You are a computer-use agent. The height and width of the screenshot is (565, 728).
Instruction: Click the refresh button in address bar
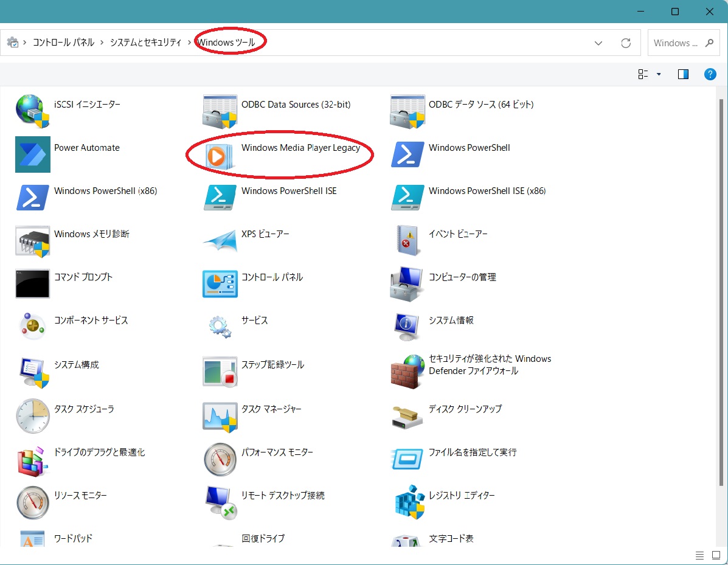tap(626, 43)
